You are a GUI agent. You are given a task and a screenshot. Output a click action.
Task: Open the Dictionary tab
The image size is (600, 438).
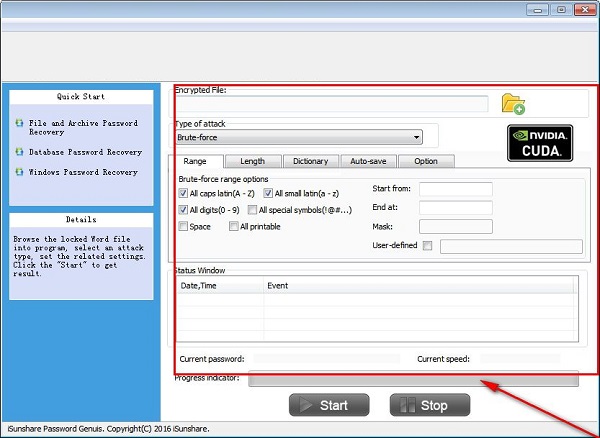pos(310,161)
